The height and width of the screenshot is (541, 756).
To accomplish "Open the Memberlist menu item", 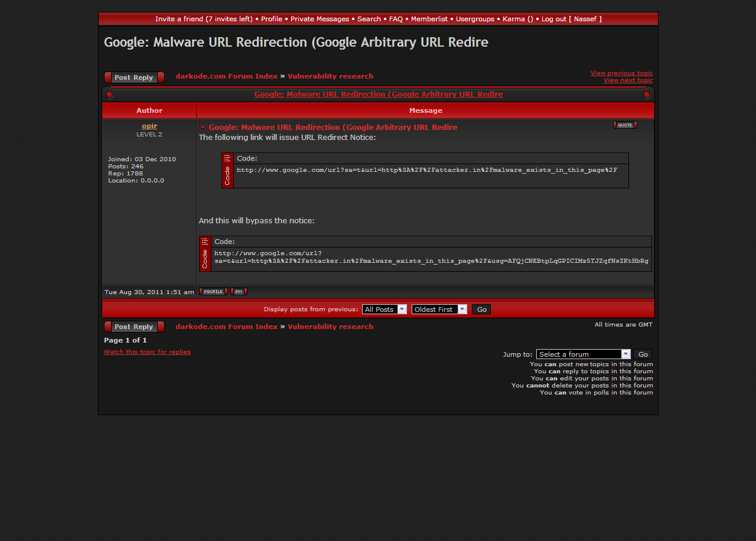I will [x=429, y=19].
